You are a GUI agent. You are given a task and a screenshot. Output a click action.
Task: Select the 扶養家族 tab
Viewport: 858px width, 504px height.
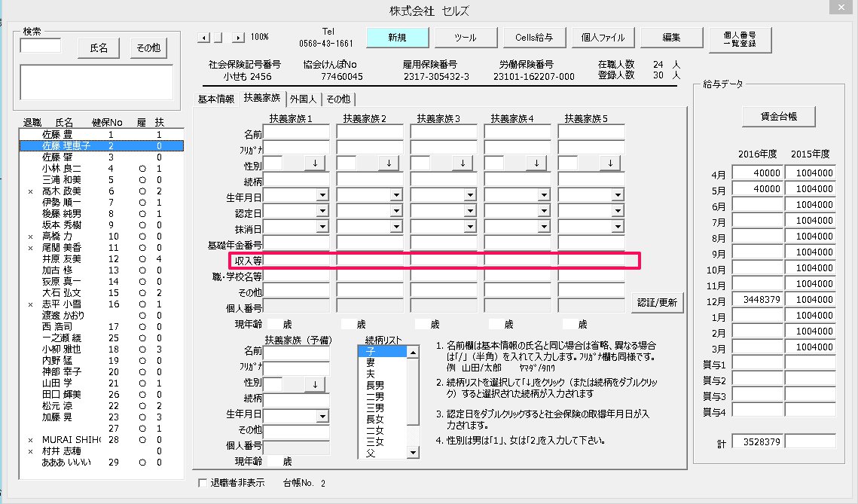click(x=262, y=98)
